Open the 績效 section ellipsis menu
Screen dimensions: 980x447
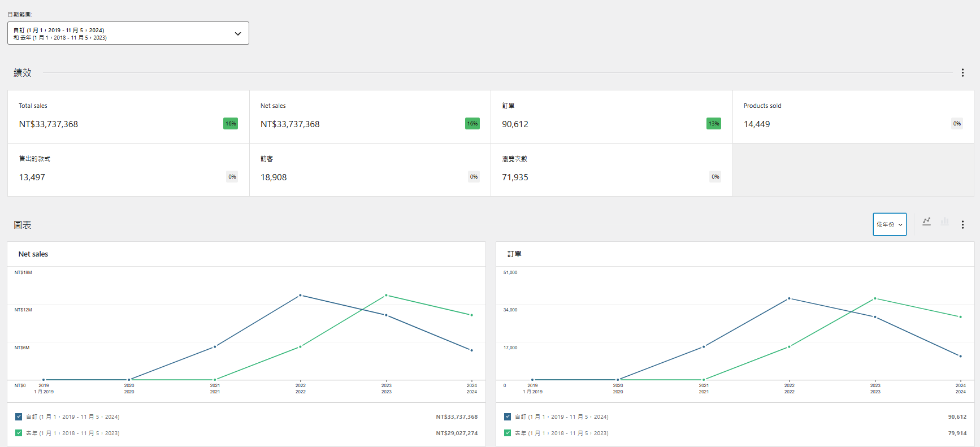tap(962, 73)
